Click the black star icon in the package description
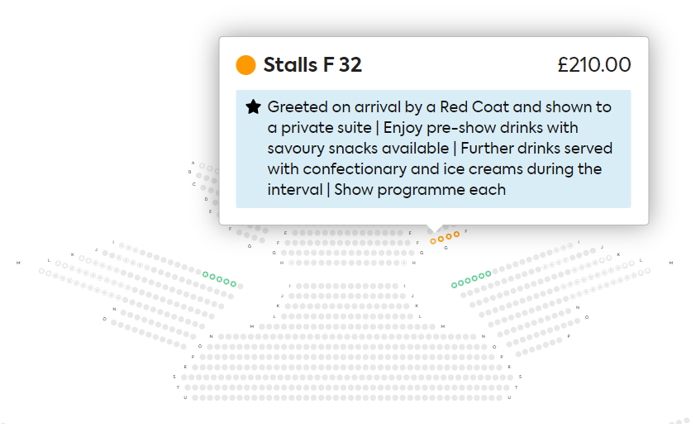The width and height of the screenshot is (693, 424). tap(253, 107)
